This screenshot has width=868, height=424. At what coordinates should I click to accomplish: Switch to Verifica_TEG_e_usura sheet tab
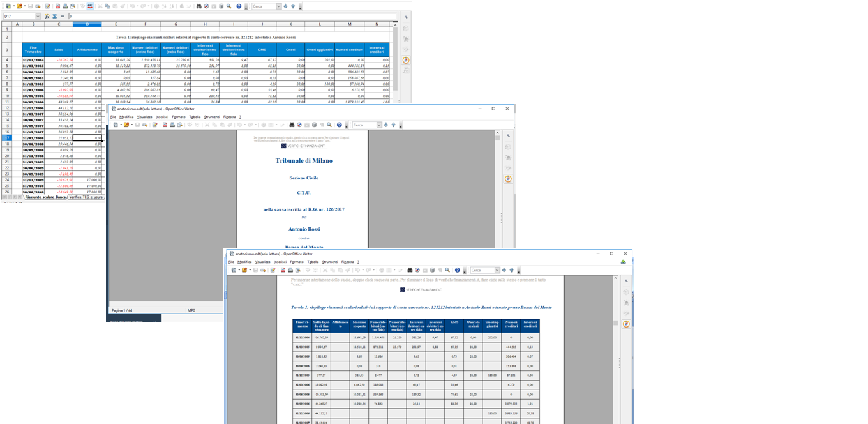click(x=86, y=197)
